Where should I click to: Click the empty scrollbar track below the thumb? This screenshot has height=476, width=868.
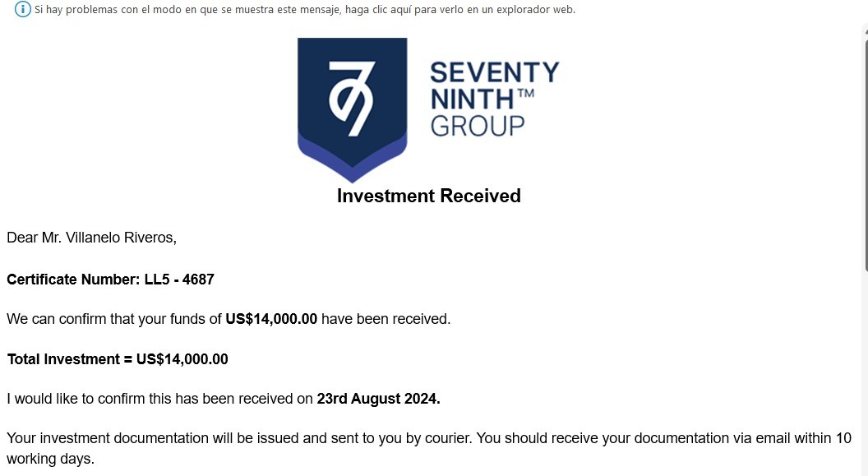(864, 370)
